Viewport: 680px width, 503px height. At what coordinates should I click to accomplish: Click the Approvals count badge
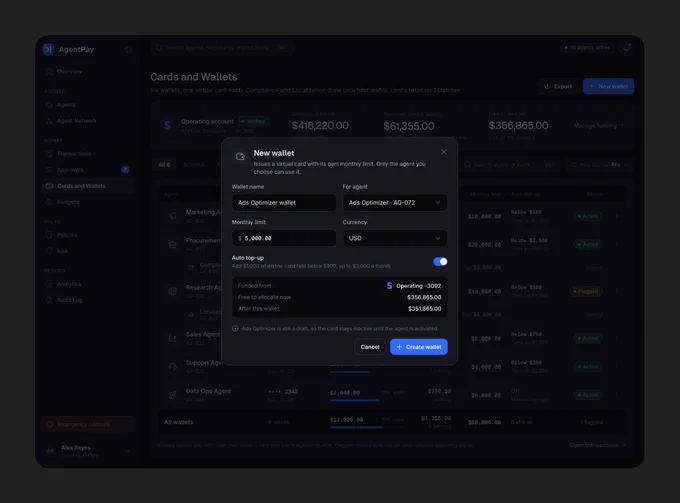(x=125, y=170)
